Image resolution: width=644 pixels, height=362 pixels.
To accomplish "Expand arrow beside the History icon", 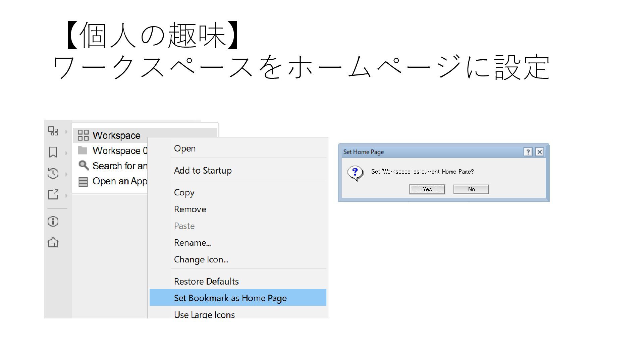I will click(x=66, y=174).
